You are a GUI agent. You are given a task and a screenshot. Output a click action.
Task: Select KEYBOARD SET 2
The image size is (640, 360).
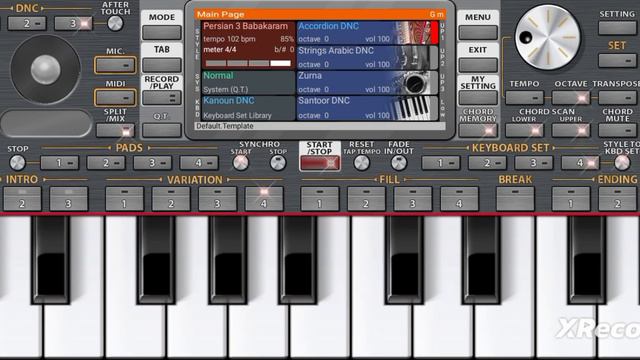coord(487,163)
